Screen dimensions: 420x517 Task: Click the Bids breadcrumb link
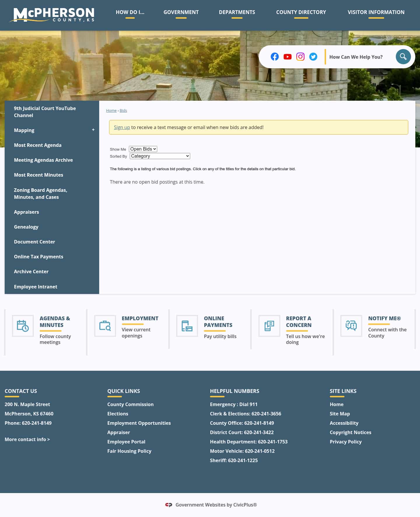[x=123, y=110]
